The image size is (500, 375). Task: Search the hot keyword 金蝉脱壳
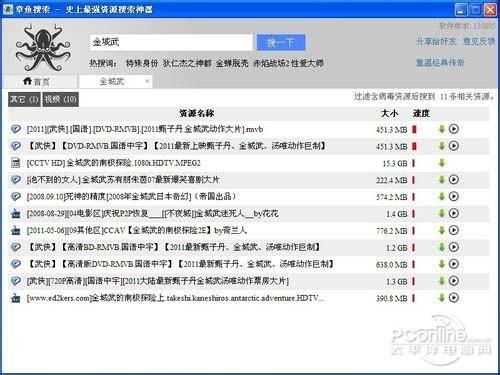[232, 63]
